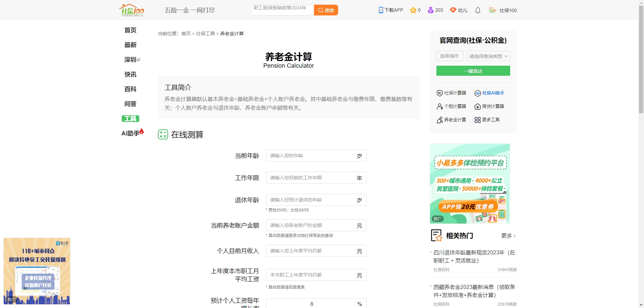
Task: Click the scrollbar up arrow
Action: [x=641, y=3]
